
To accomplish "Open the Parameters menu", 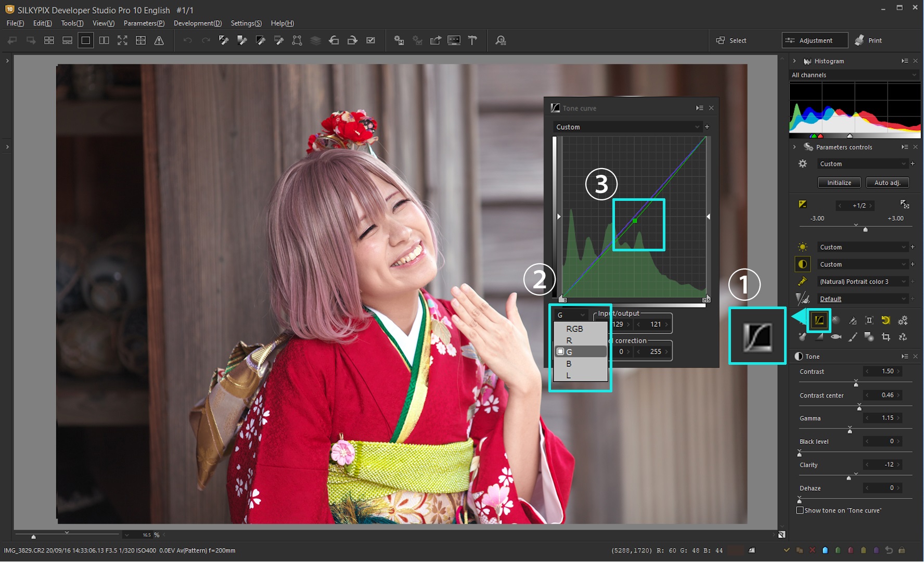I will tap(144, 23).
